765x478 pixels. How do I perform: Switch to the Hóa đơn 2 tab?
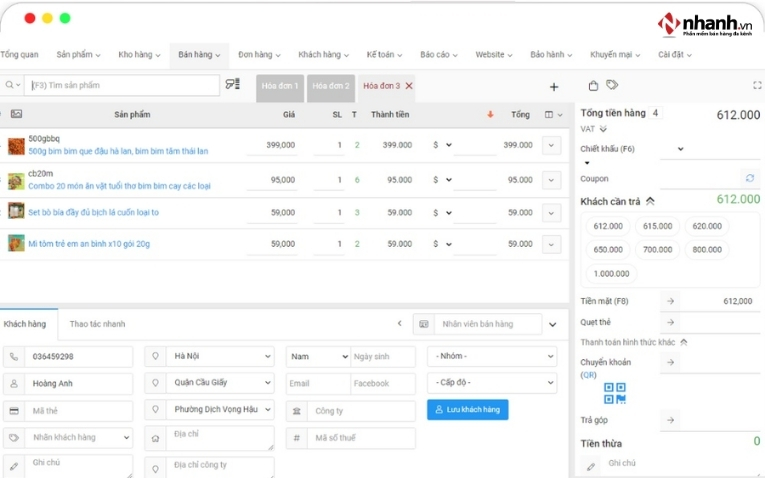(331, 88)
